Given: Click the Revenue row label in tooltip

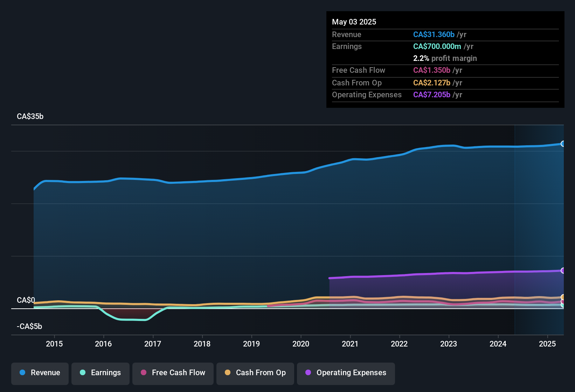Looking at the screenshot, I should [346, 34].
